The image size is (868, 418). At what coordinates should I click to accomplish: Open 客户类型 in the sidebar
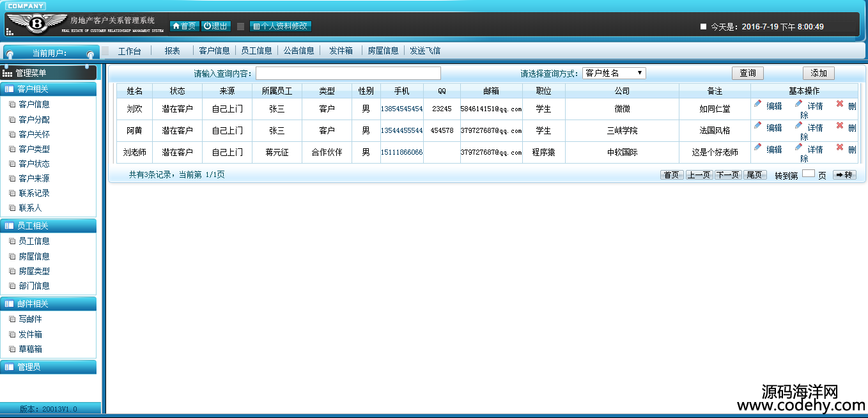[34, 149]
